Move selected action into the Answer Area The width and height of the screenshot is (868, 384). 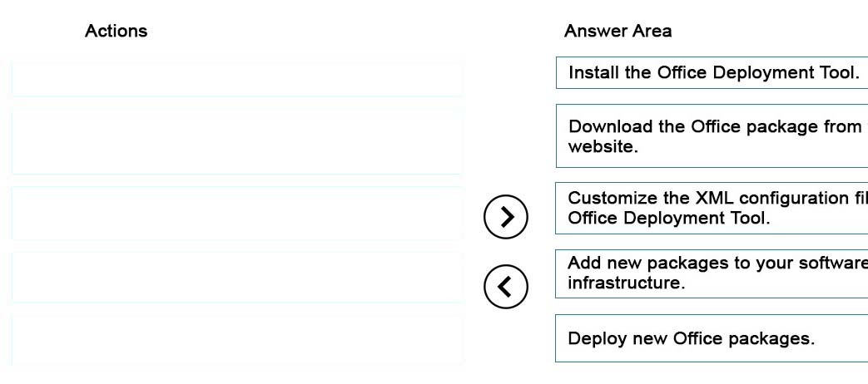coord(505,217)
